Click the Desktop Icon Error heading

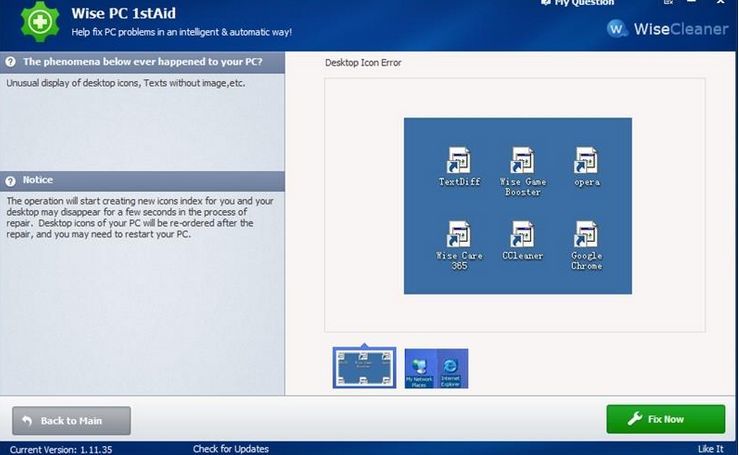tap(363, 63)
